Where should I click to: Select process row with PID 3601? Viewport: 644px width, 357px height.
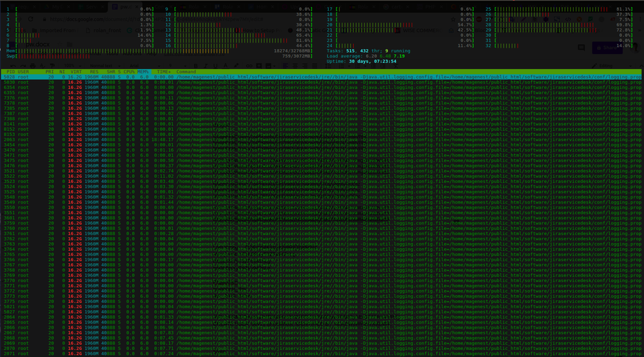[x=321, y=218]
